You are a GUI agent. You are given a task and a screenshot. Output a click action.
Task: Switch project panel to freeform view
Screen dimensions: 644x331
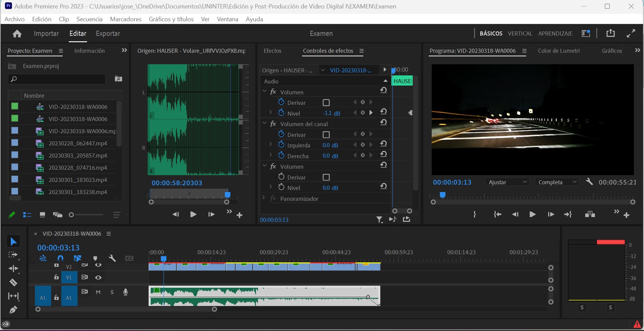(x=58, y=215)
